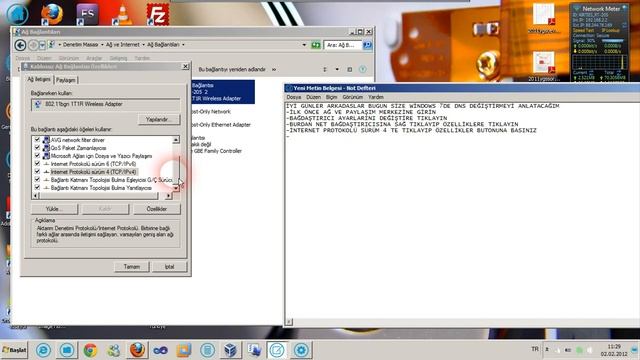Click the refresh button beside the address bar
Image resolution: width=640 pixels, height=360 pixels.
coord(316,45)
